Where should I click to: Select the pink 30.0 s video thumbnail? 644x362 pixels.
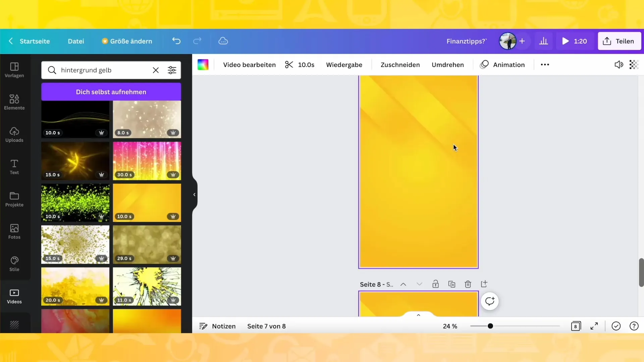[147, 161]
